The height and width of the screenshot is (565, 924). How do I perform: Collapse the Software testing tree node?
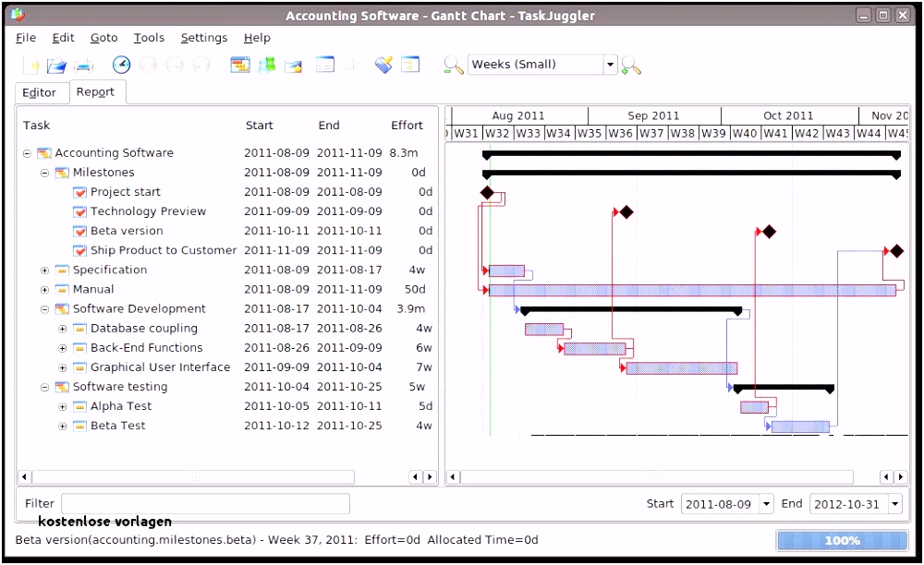tap(44, 387)
